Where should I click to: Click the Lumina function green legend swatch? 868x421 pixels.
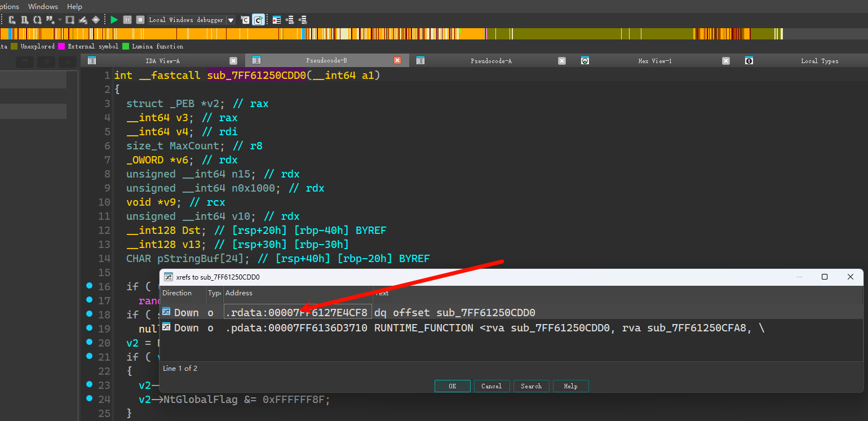coord(126,46)
